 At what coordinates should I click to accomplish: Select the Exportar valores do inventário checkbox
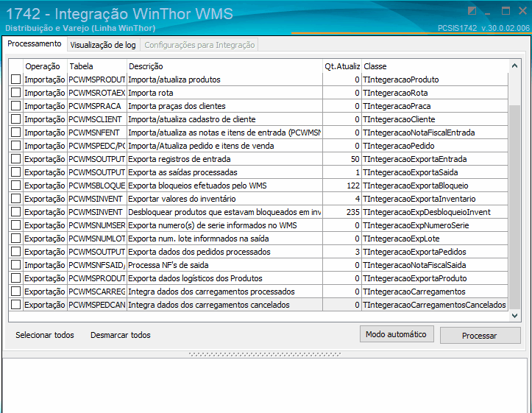click(15, 199)
